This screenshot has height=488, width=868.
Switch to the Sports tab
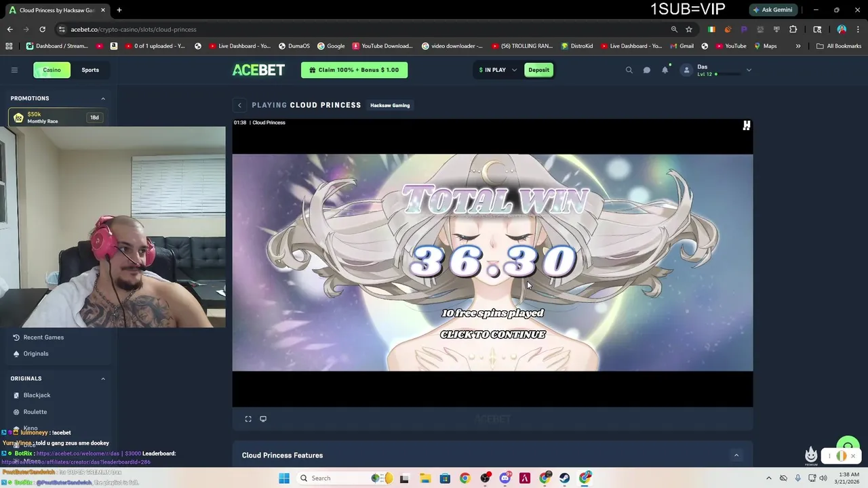[90, 70]
